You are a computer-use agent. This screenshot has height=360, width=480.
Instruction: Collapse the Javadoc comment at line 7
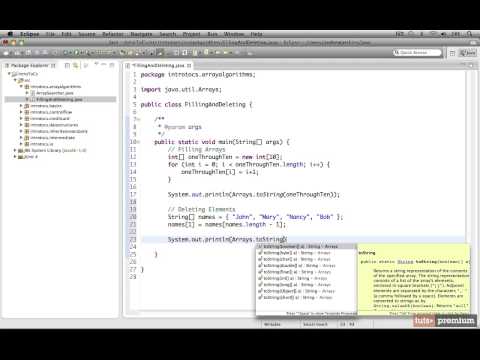pyautogui.click(x=138, y=119)
